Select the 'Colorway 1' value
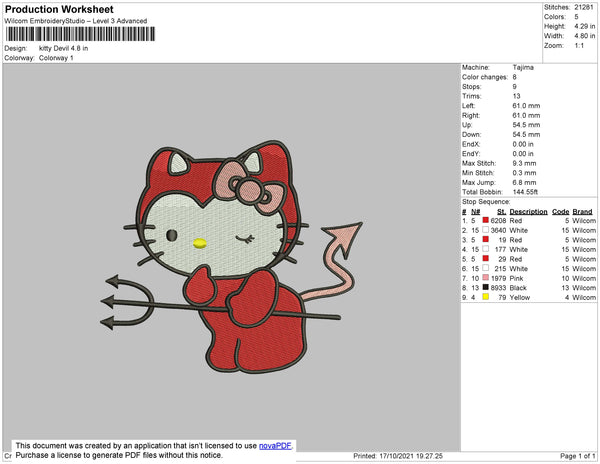This screenshot has height=464, width=600. (56, 58)
